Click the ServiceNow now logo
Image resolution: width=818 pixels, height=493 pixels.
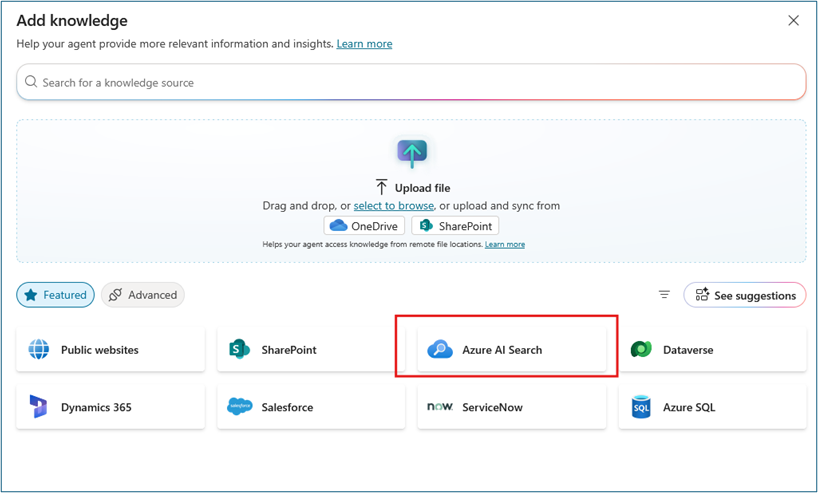coord(440,406)
